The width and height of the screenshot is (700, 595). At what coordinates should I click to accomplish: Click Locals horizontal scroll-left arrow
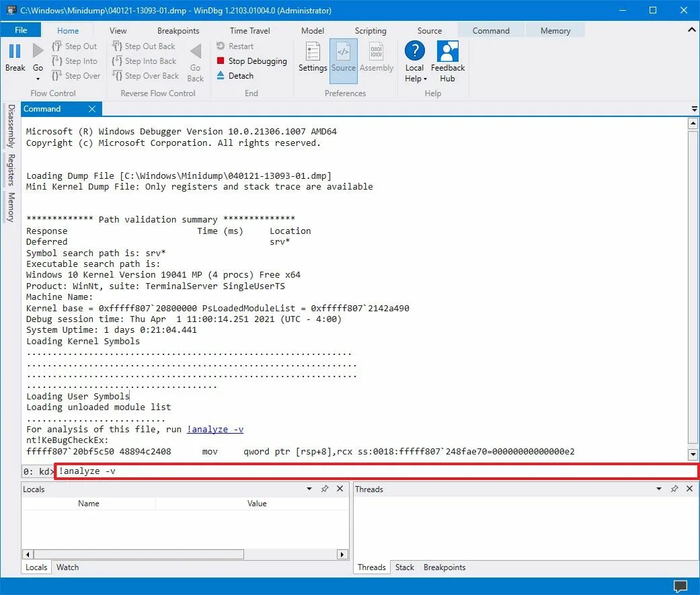click(x=28, y=555)
